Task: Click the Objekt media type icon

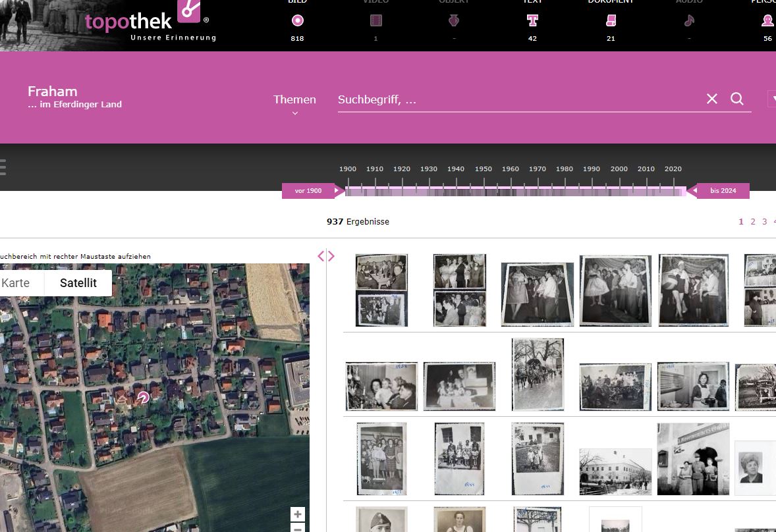Action: pyautogui.click(x=454, y=21)
